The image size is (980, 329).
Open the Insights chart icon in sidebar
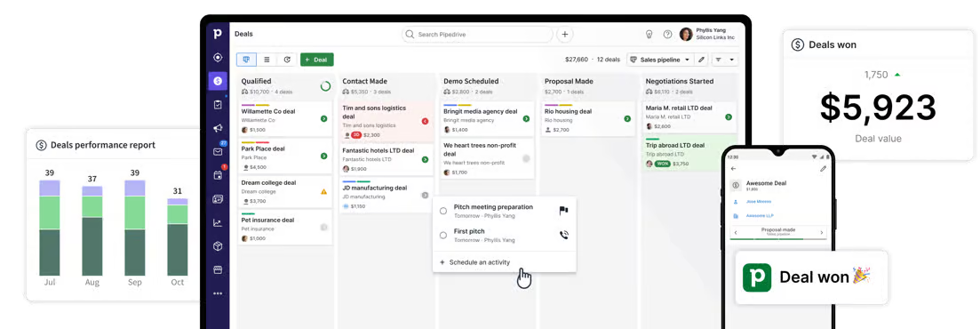coord(218,222)
